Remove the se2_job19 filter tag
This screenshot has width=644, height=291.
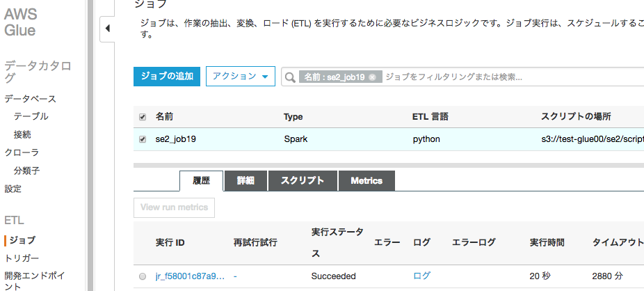pyautogui.click(x=372, y=77)
